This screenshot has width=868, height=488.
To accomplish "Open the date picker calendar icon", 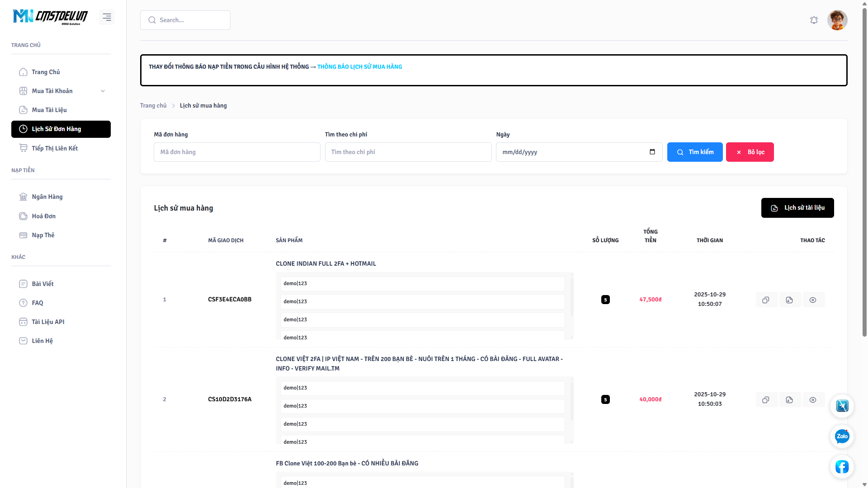I will [x=652, y=152].
